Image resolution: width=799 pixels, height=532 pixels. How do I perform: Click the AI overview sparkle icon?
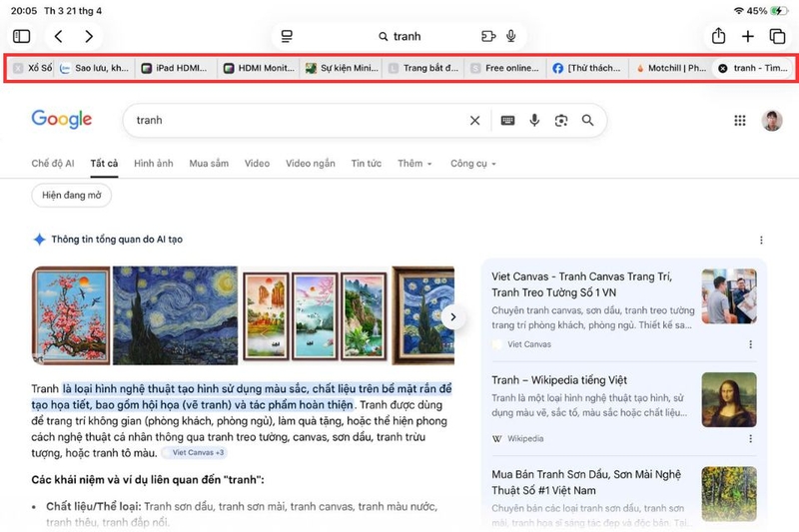click(39, 240)
